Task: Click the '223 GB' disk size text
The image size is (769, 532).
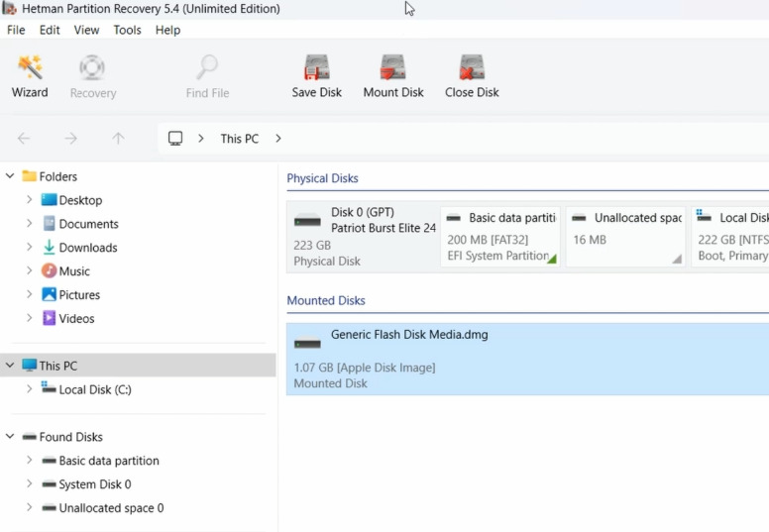Action: pos(312,245)
